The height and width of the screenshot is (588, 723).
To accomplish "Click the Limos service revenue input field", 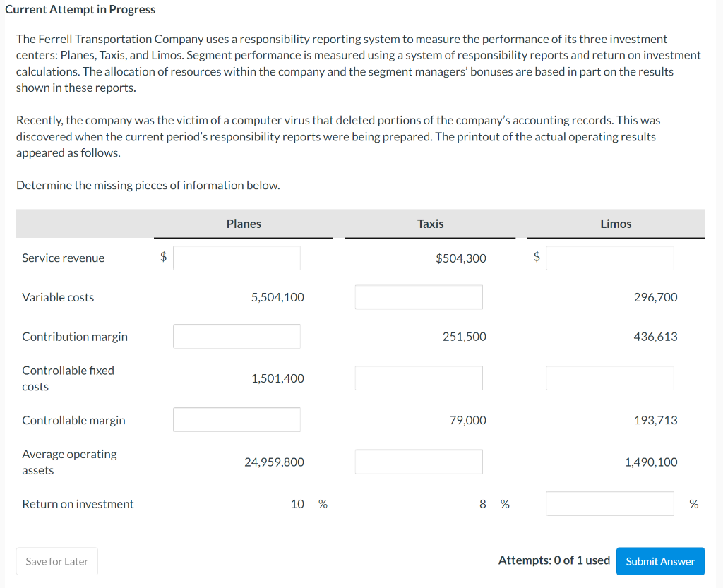I will [609, 258].
